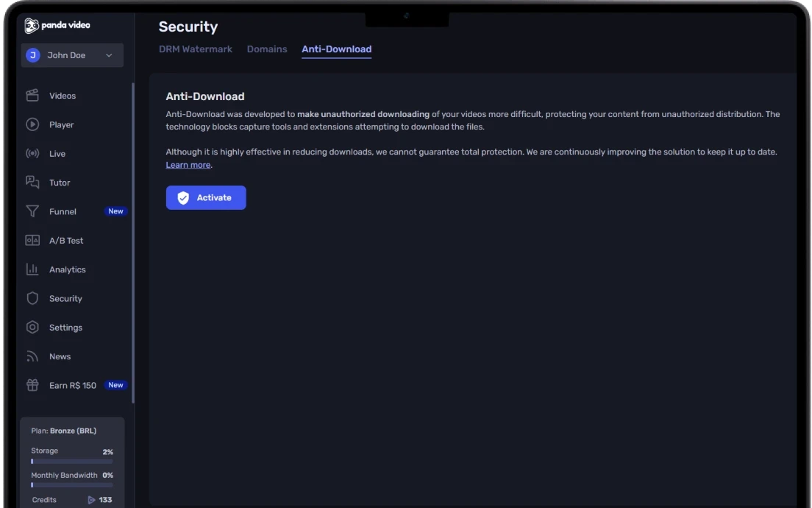The width and height of the screenshot is (812, 508).
Task: Expand the John Doe account menu
Action: [x=71, y=54]
